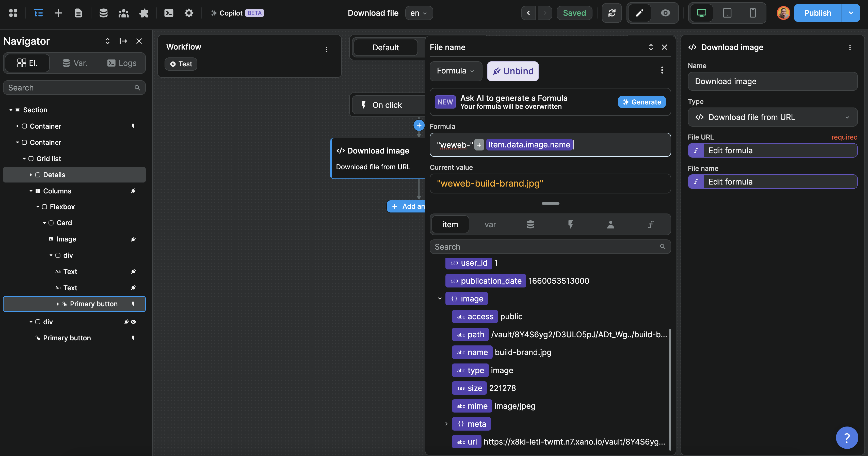Open the database collections icon in top toolbar

[x=103, y=13]
